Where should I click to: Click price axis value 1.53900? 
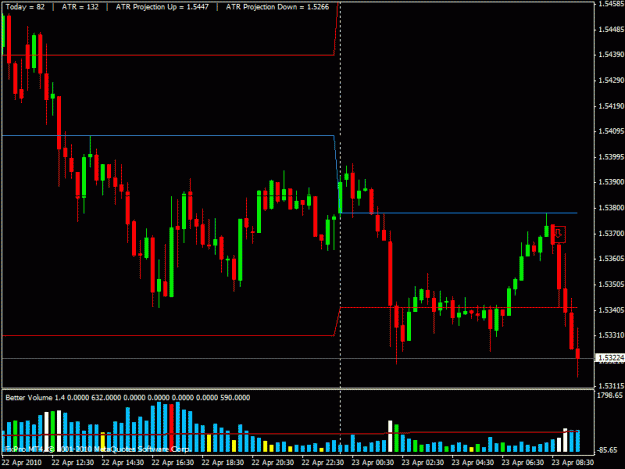(611, 182)
